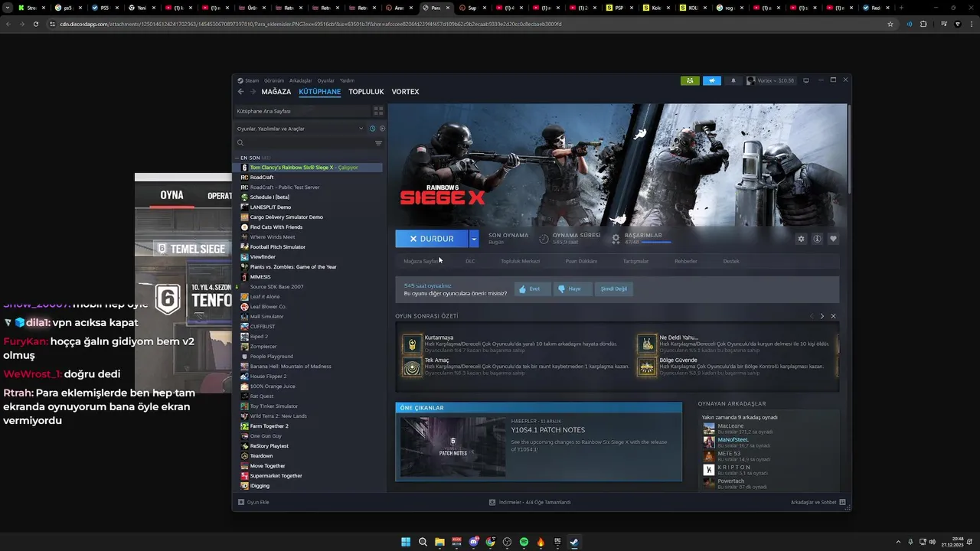Open Steam notifications bell
The height and width of the screenshot is (551, 980).
(x=733, y=80)
